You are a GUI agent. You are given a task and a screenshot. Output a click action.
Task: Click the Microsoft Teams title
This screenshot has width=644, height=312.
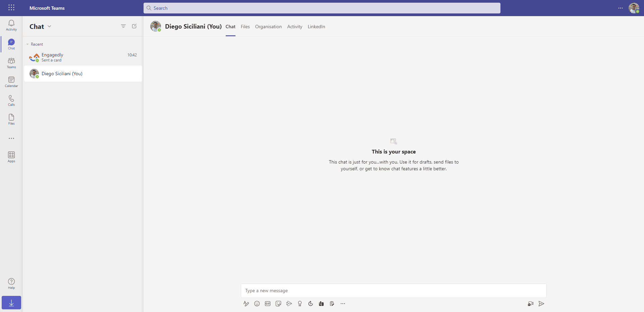[47, 8]
